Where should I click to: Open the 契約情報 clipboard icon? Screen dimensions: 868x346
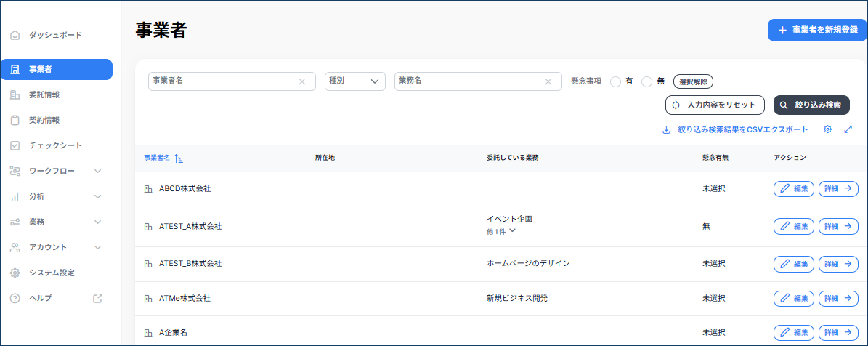(x=15, y=120)
